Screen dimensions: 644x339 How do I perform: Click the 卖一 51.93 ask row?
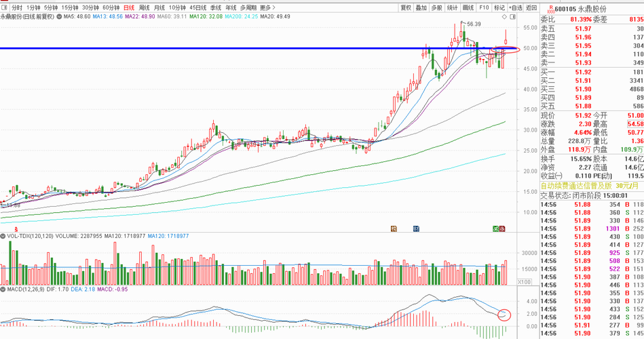592,63
